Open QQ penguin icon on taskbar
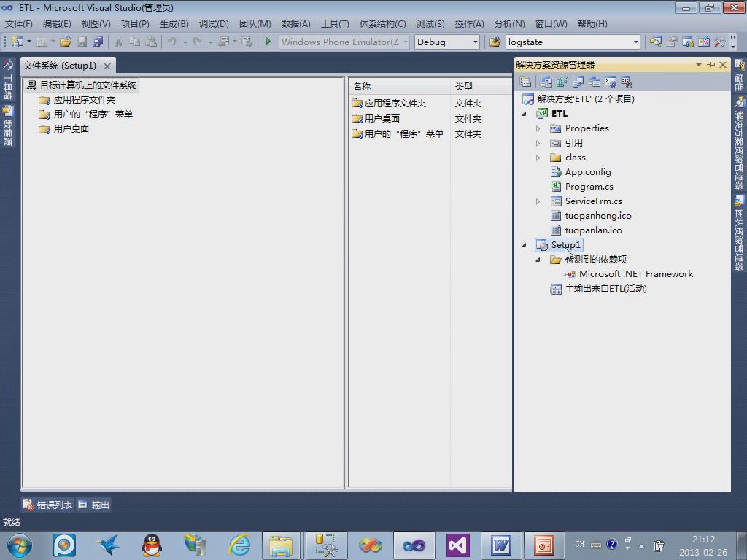Screen dimensions: 747x560 (x=152, y=545)
